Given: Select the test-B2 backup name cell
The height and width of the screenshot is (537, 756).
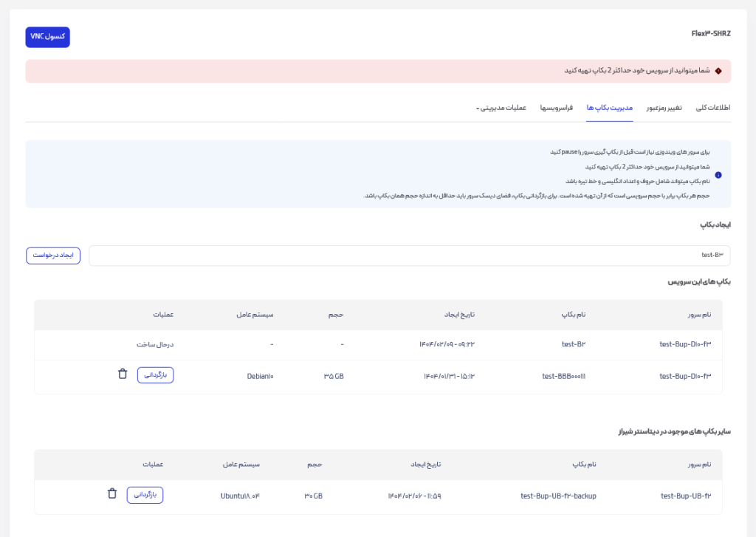Looking at the screenshot, I should [x=573, y=344].
